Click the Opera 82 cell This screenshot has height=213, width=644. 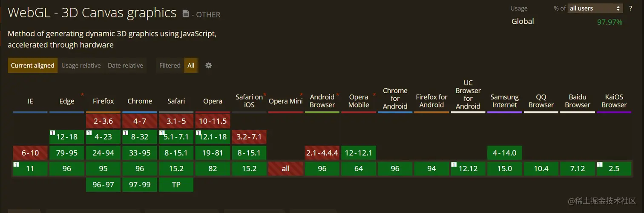pos(213,169)
